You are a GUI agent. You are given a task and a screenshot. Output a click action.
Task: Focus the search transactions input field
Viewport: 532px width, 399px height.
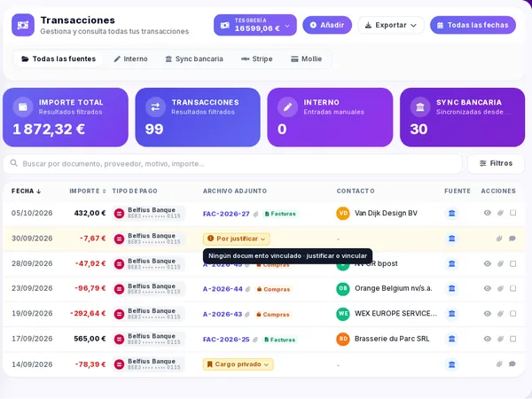coord(232,163)
